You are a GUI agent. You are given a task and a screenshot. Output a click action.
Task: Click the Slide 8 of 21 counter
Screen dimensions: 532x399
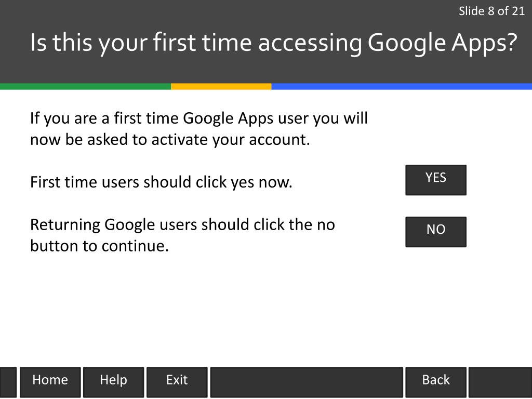pyautogui.click(x=491, y=11)
